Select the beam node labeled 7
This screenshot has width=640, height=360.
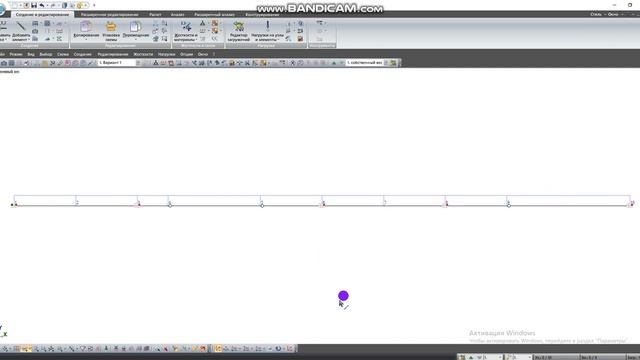point(384,203)
